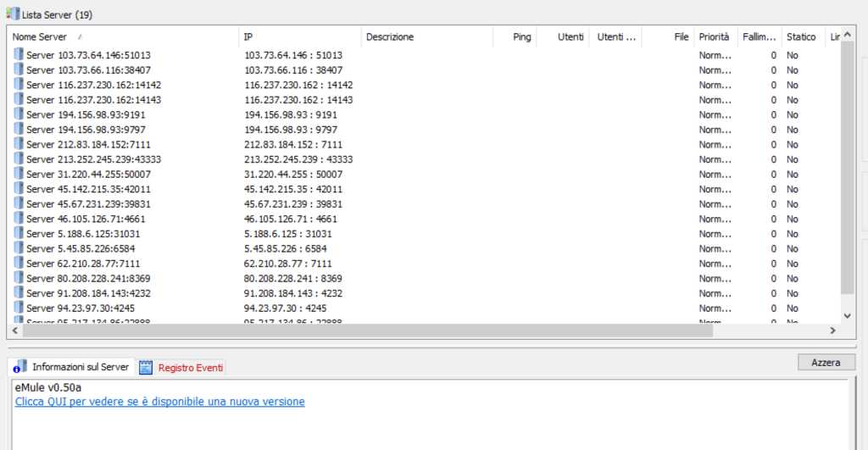This screenshot has width=868, height=450.
Task: Click the 'Fallim...' column header
Action: tap(759, 37)
